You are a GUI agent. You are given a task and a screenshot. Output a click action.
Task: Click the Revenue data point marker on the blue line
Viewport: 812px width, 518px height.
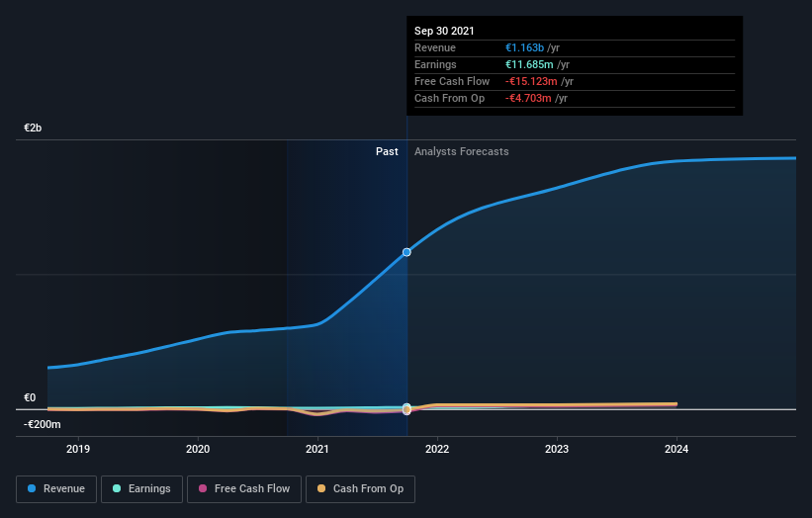(x=406, y=252)
